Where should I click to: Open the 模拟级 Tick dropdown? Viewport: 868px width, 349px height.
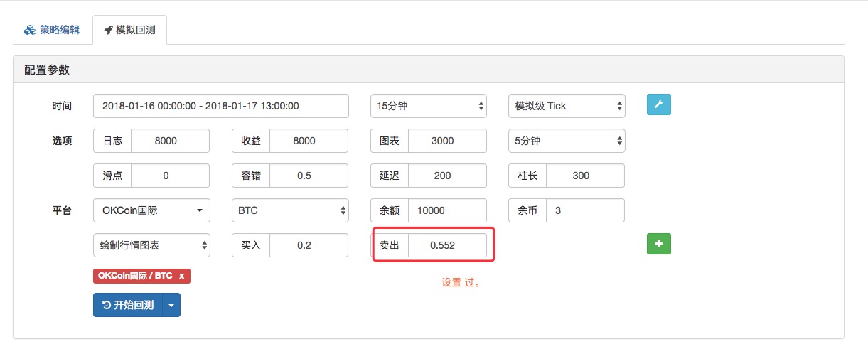tap(567, 106)
